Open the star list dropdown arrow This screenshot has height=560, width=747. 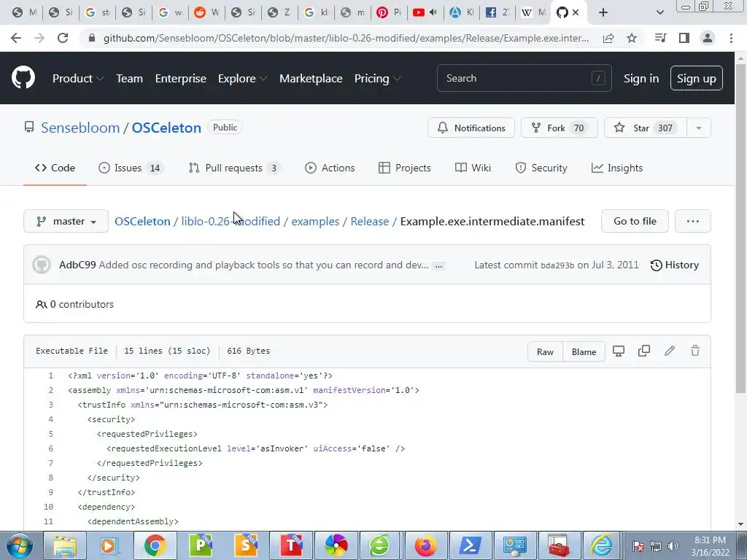pos(698,128)
